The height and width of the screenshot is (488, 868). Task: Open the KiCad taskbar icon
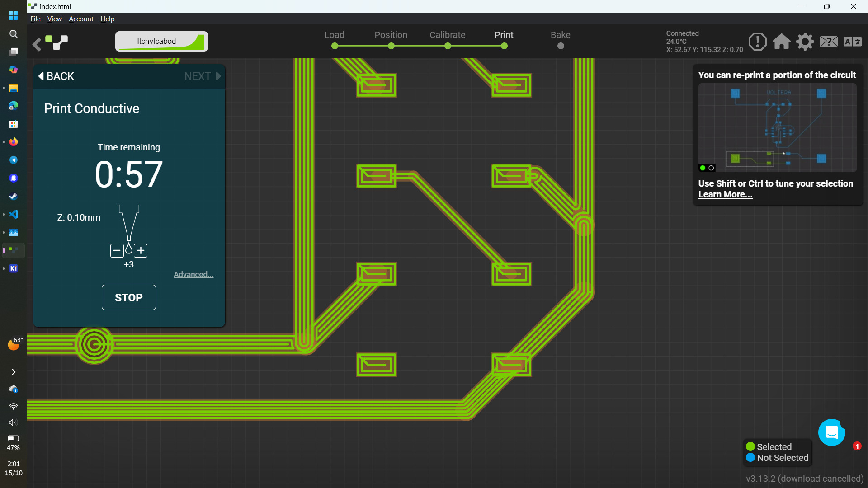[14, 268]
